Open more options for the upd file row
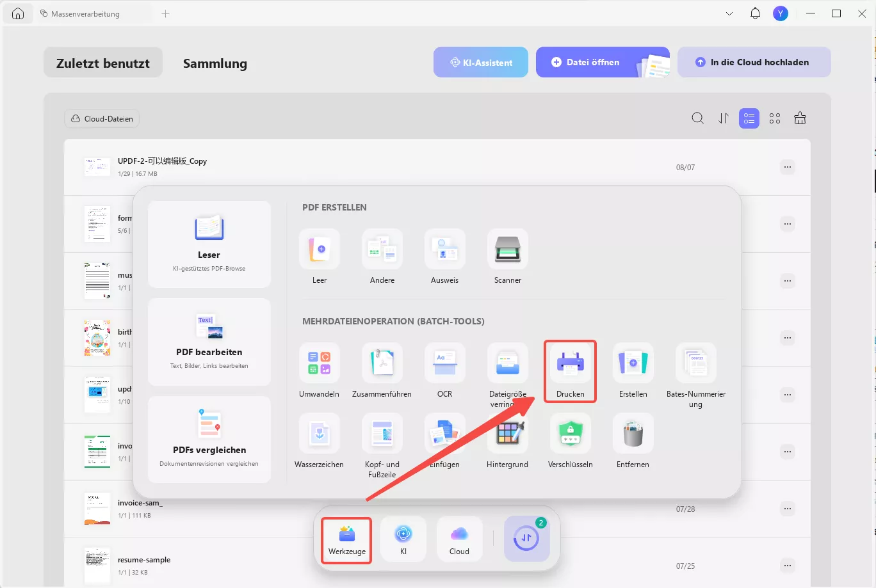This screenshot has height=588, width=876. [x=788, y=395]
